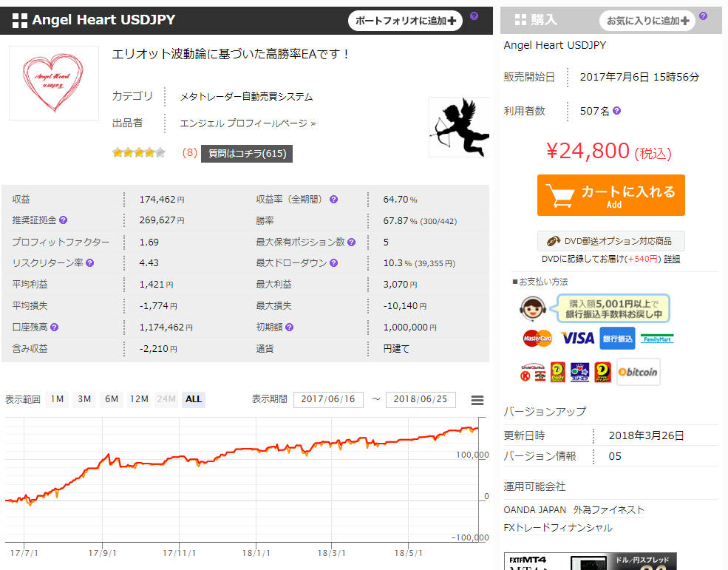Open the chart options hamburger menu
The width and height of the screenshot is (728, 570).
coord(476,399)
